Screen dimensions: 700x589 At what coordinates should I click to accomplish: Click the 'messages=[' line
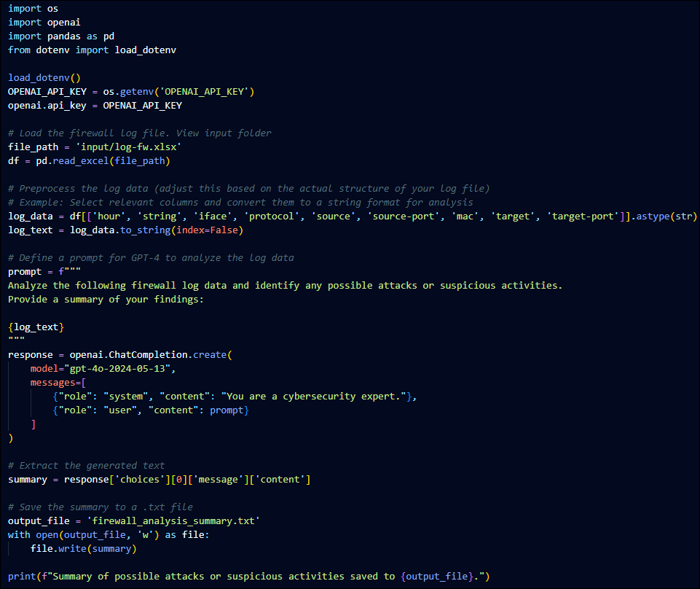point(58,383)
